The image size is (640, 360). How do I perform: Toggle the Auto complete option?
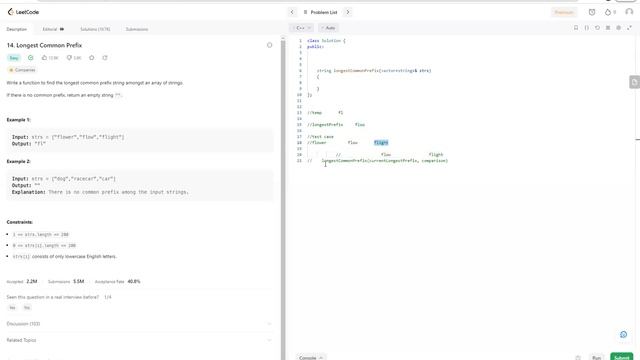tap(328, 28)
